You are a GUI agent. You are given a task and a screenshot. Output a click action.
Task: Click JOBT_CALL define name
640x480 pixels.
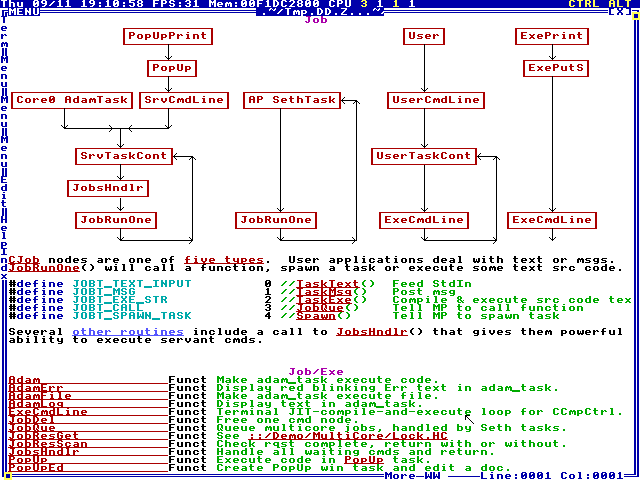108,308
